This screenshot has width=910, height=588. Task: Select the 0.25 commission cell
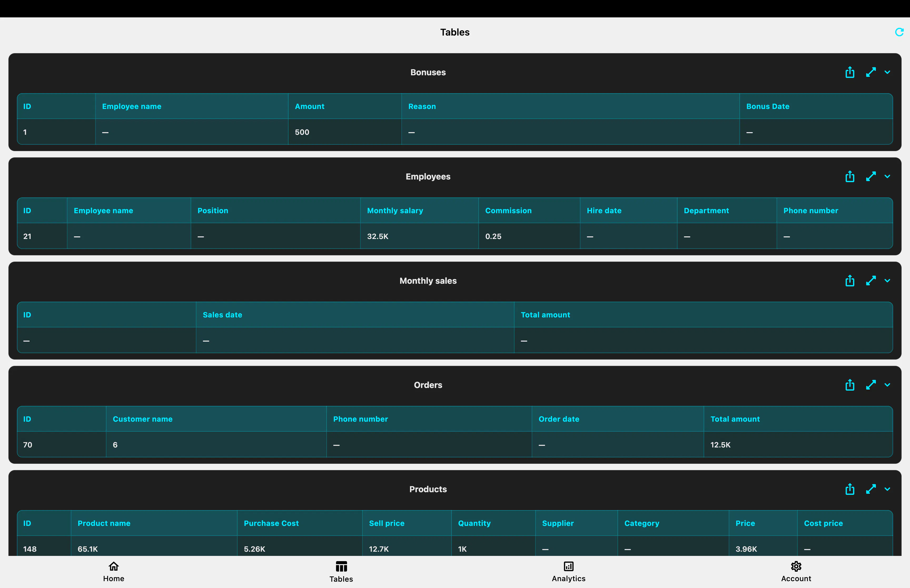click(x=529, y=236)
